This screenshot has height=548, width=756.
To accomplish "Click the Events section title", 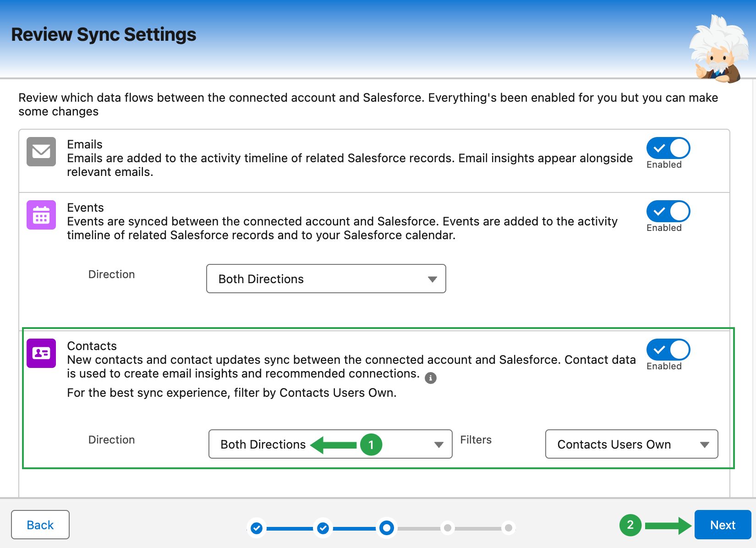I will [85, 208].
